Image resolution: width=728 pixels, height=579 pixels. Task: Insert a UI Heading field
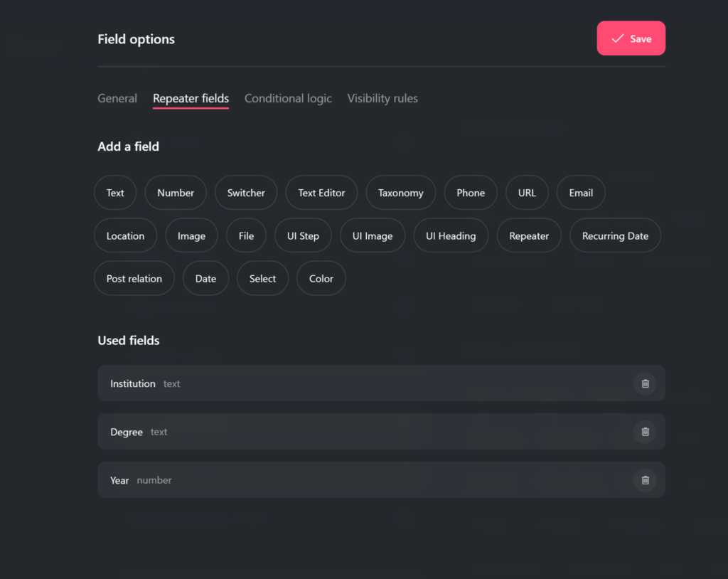[x=451, y=235]
